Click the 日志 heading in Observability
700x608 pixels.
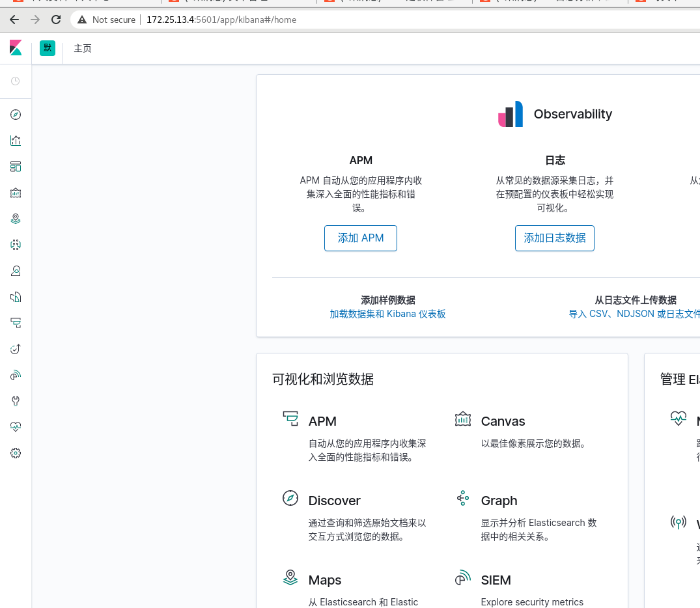555,160
